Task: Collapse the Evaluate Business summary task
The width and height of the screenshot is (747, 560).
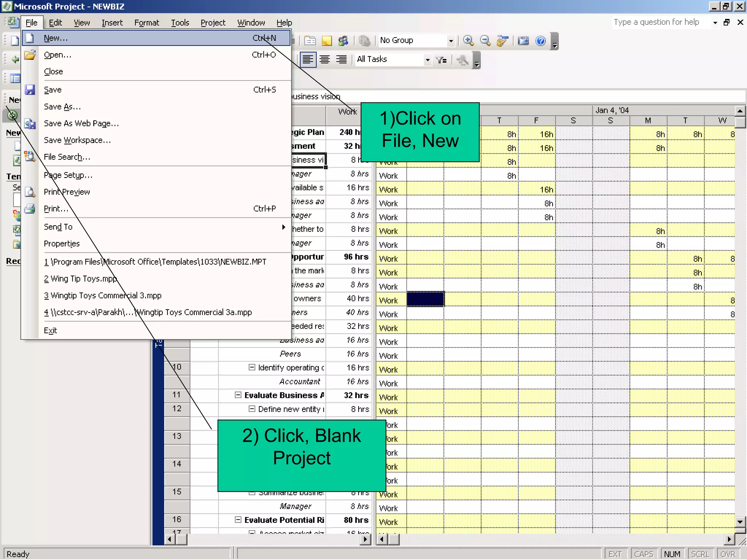Action: pos(238,395)
